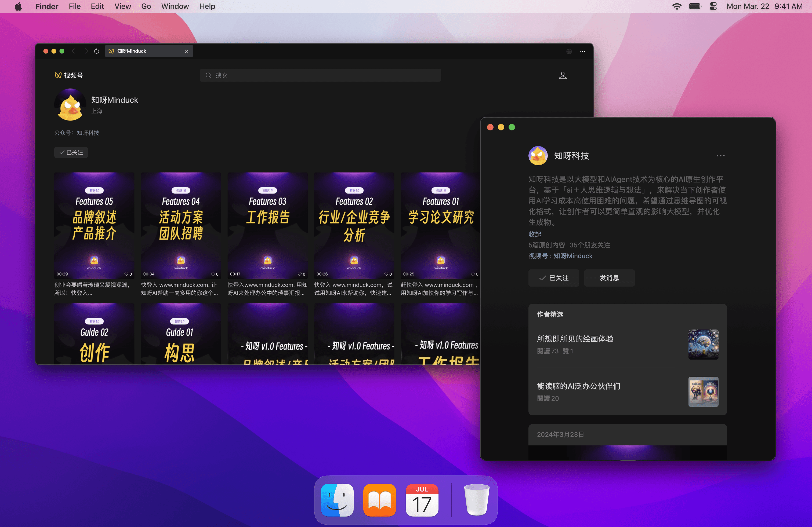
Task: Open the Finder menu
Action: 47,6
